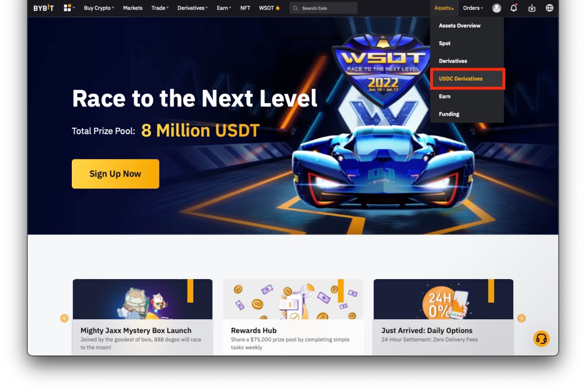586x392 pixels.
Task: Open the globe language icon
Action: (549, 8)
